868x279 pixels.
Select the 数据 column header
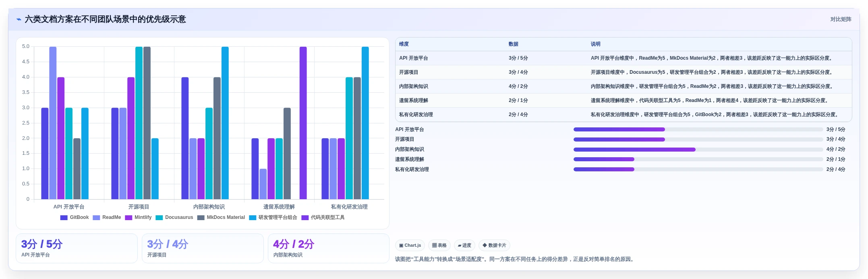click(x=514, y=44)
